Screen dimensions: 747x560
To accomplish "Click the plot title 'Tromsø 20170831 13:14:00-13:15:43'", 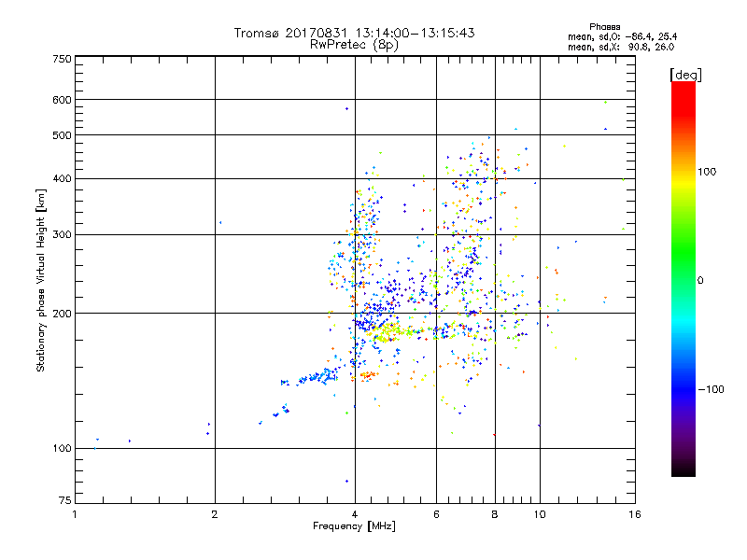I will pyautogui.click(x=354, y=33).
